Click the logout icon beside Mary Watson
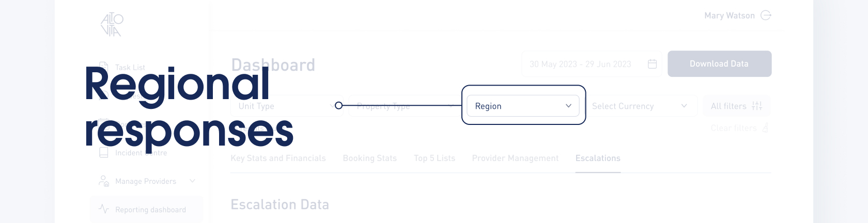This screenshot has width=868, height=223. 766,15
